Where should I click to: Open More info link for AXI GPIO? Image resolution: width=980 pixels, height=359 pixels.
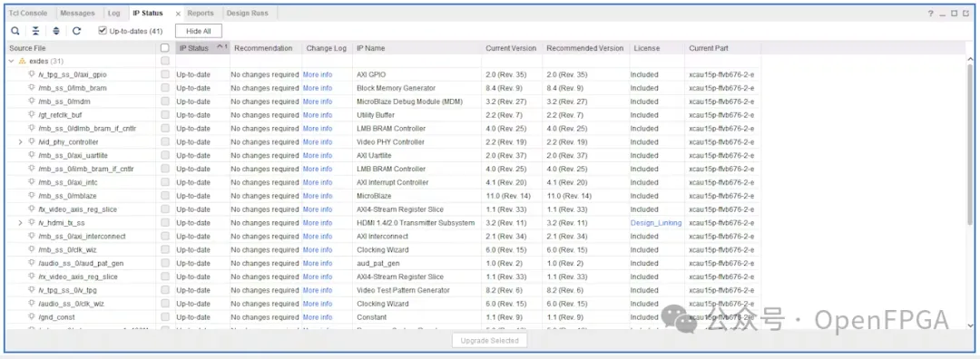click(x=318, y=74)
